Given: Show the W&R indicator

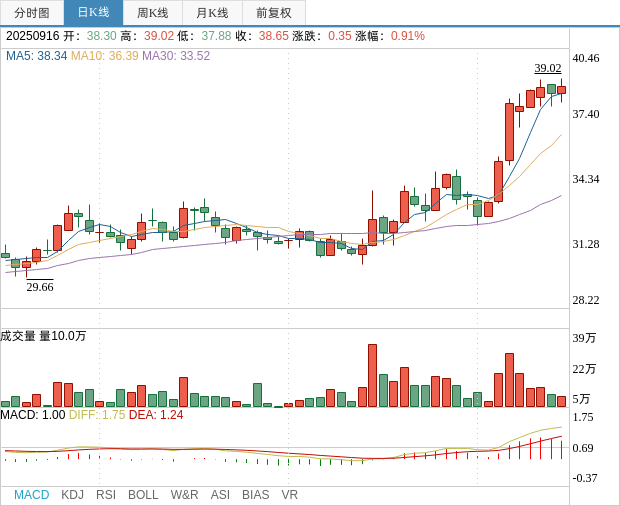Looking at the screenshot, I should click(x=184, y=495).
